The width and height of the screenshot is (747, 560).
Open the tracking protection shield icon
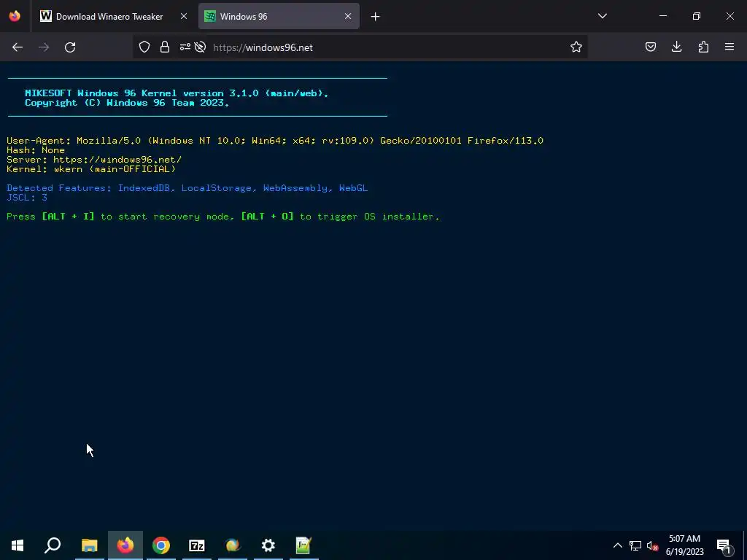point(144,47)
